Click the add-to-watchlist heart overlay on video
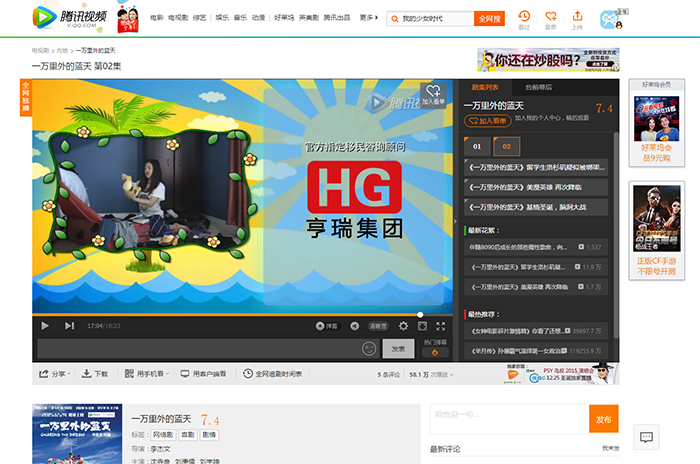The height and width of the screenshot is (464, 700). (433, 95)
